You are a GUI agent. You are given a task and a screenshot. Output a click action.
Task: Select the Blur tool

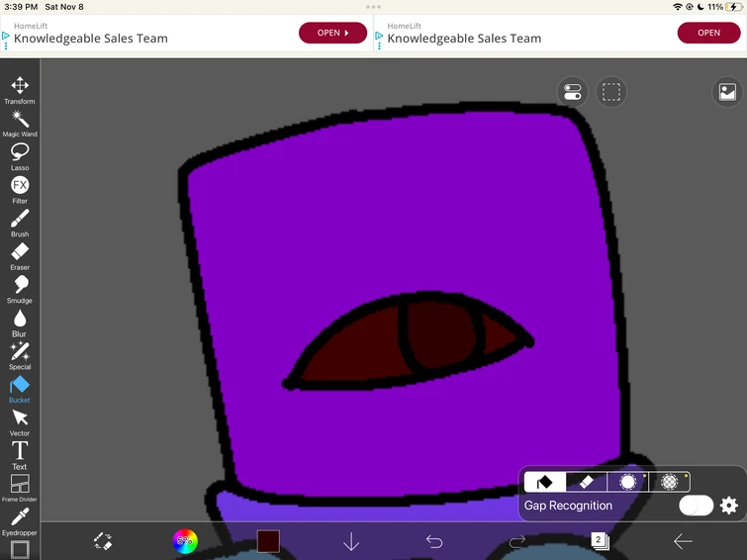pos(20,323)
